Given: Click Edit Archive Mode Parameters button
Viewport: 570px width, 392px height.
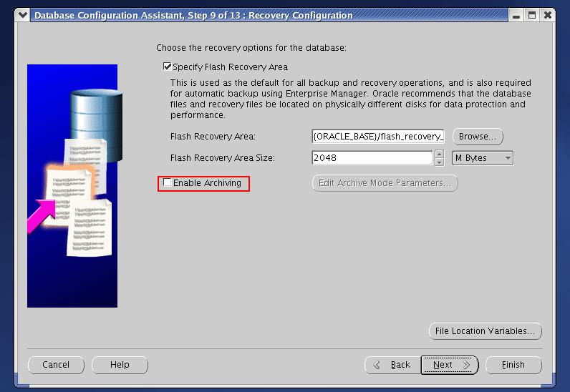Looking at the screenshot, I should click(x=385, y=183).
